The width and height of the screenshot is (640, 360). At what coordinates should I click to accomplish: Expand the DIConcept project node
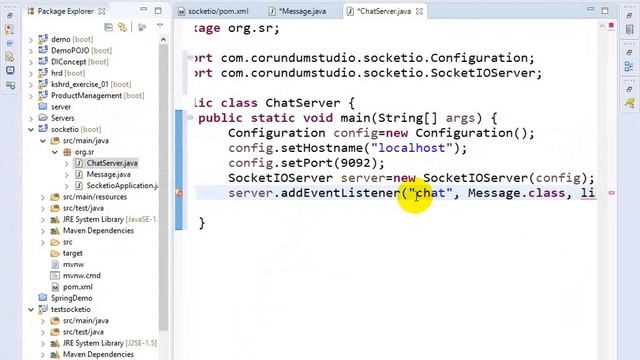(31, 62)
